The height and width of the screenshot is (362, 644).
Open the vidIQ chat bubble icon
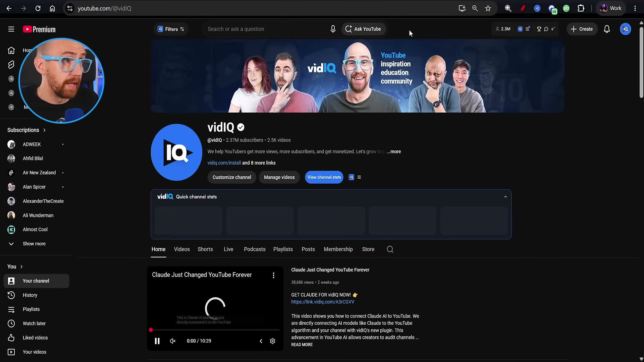[x=546, y=29]
